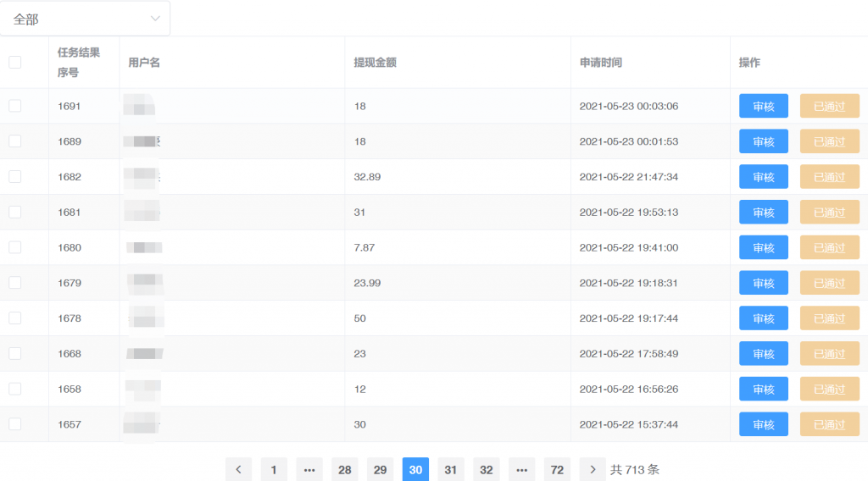Jump to last page 72
868x481 pixels.
pos(557,470)
